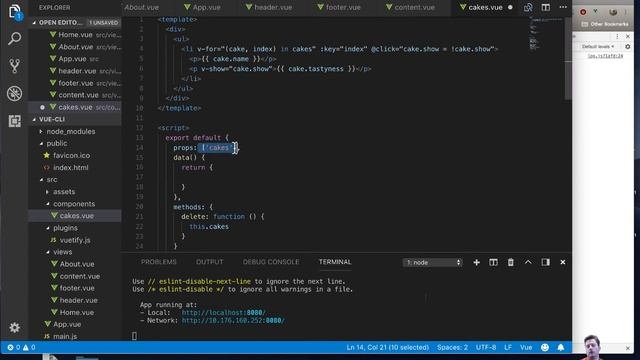Open Default levels dropdown in devtools
This screenshot has width=640, height=360.
(x=598, y=47)
